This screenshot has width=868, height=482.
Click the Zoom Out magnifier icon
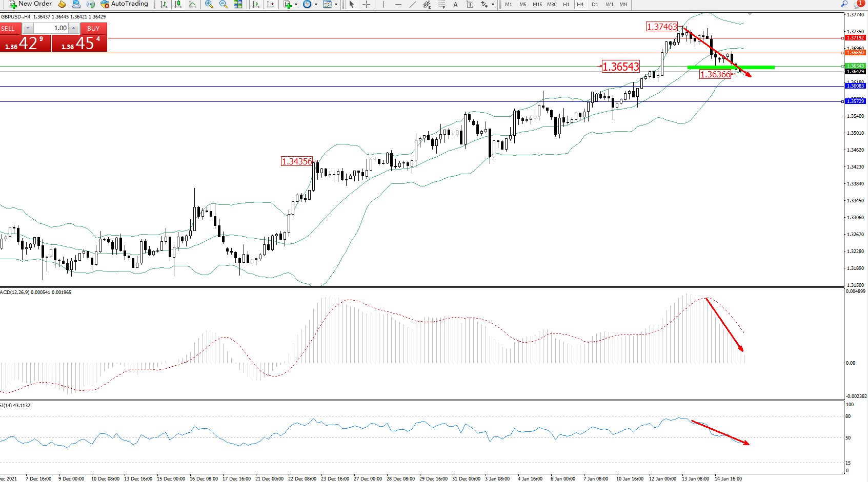(x=223, y=4)
